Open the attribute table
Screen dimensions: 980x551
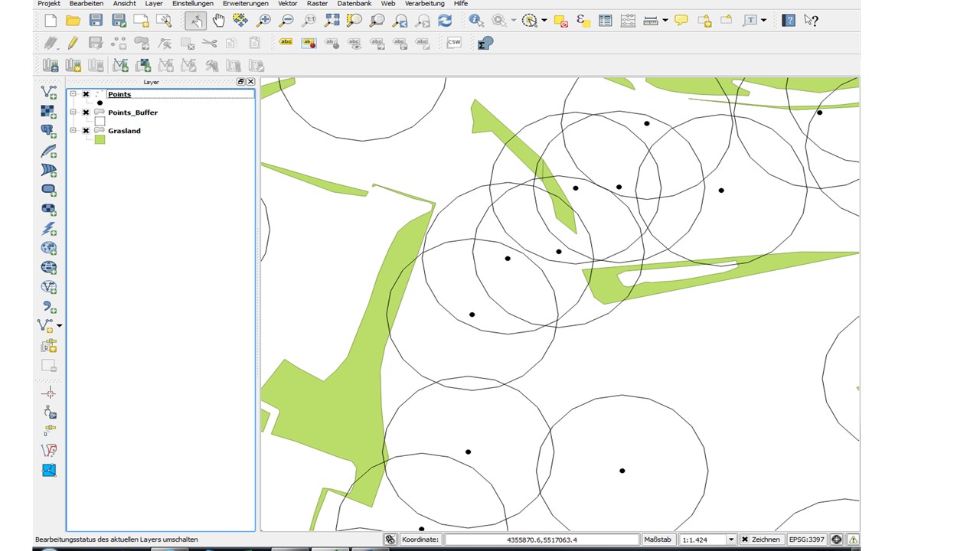606,21
